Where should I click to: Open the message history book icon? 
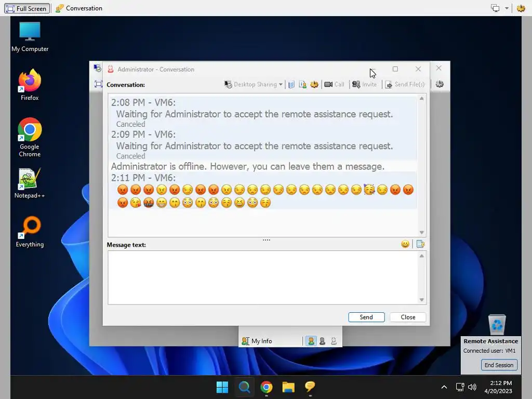pos(291,85)
